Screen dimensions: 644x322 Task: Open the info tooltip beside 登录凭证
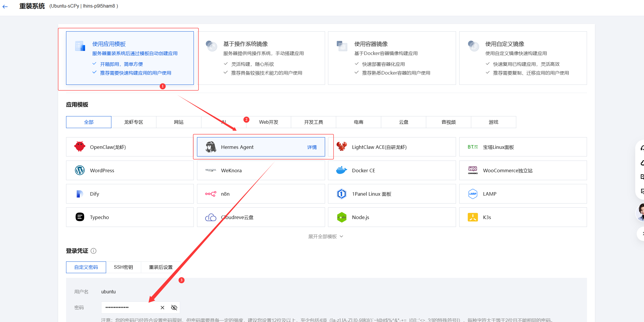pos(94,251)
